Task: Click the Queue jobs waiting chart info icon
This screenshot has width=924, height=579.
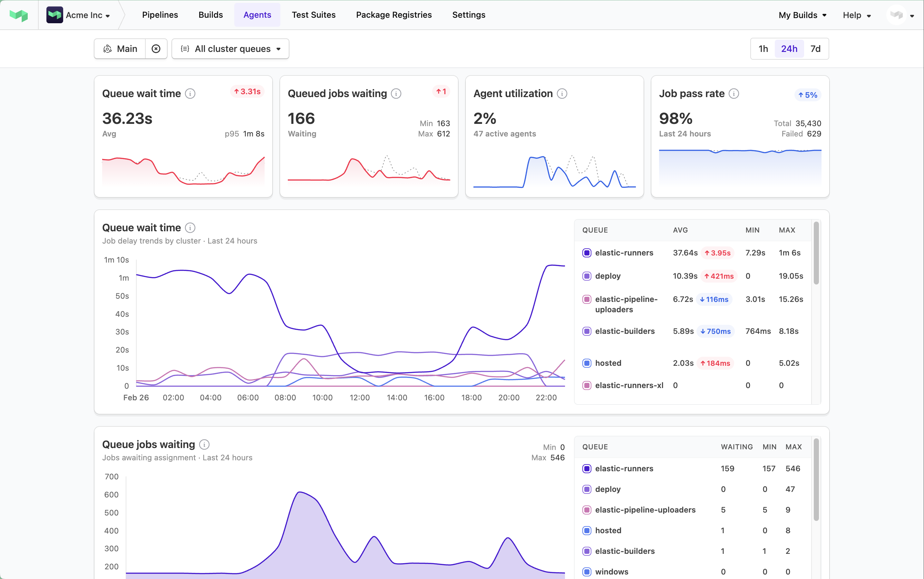Action: (x=204, y=444)
